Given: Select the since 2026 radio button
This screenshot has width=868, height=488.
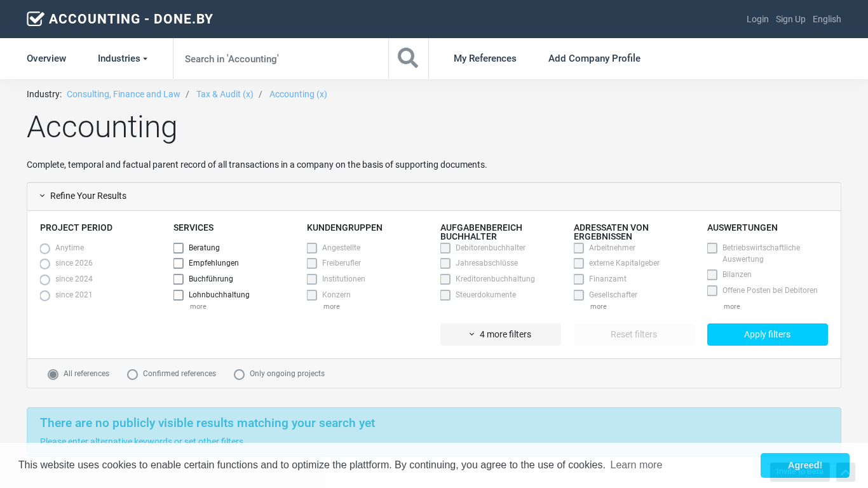Looking at the screenshot, I should [x=45, y=264].
